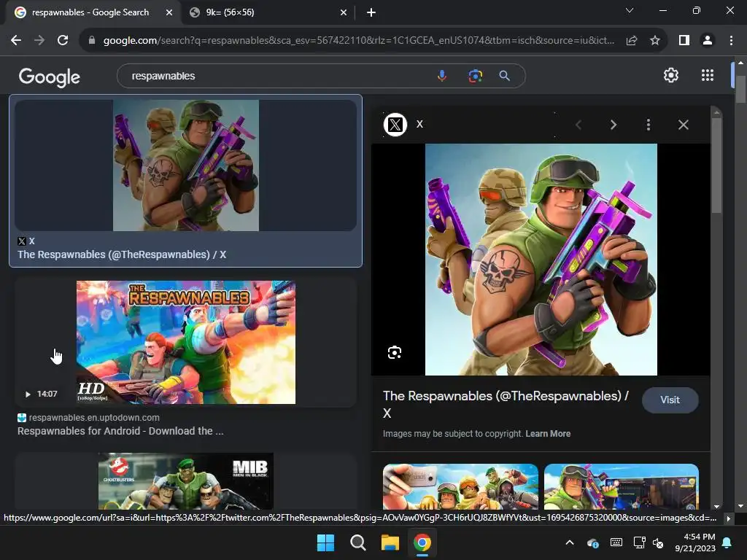Open related image with phone and soldiers
747x560 pixels.
click(460, 486)
